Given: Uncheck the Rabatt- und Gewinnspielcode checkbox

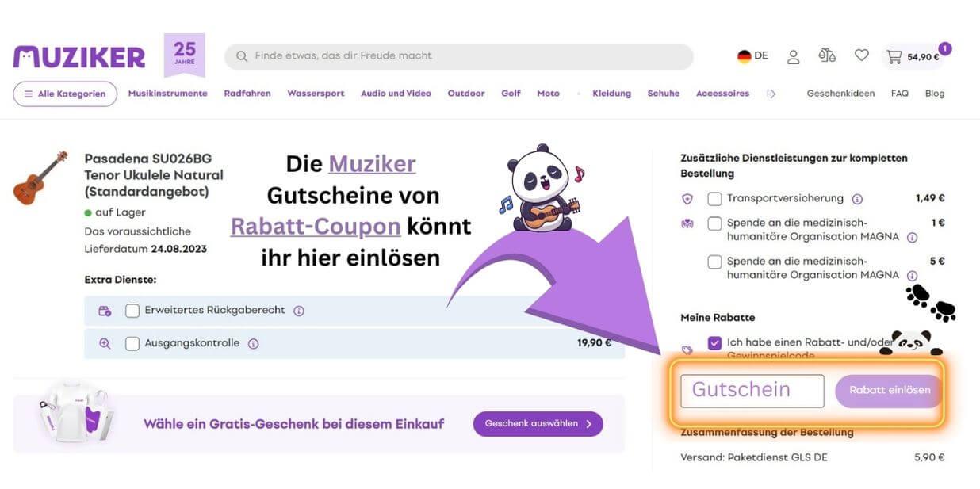Looking at the screenshot, I should tap(714, 343).
